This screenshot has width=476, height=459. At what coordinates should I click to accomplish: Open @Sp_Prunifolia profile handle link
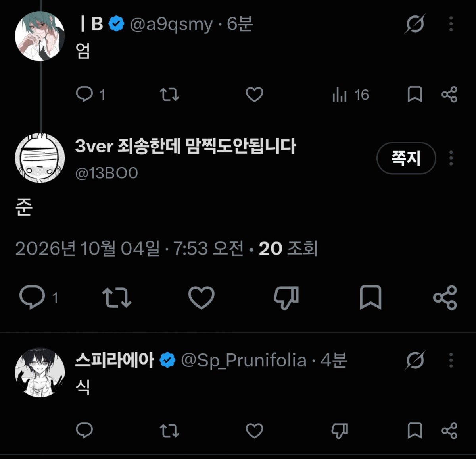tap(244, 361)
